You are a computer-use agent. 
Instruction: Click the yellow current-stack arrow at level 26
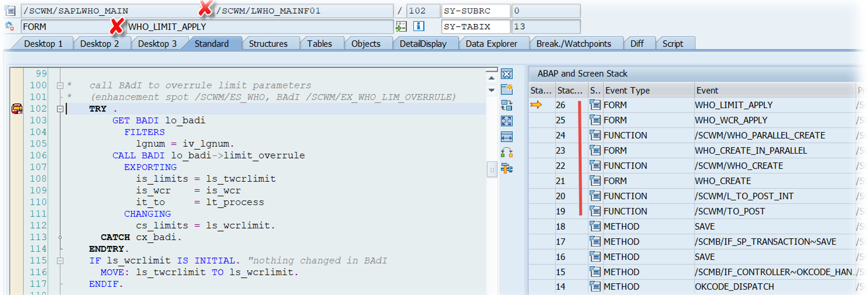(536, 105)
